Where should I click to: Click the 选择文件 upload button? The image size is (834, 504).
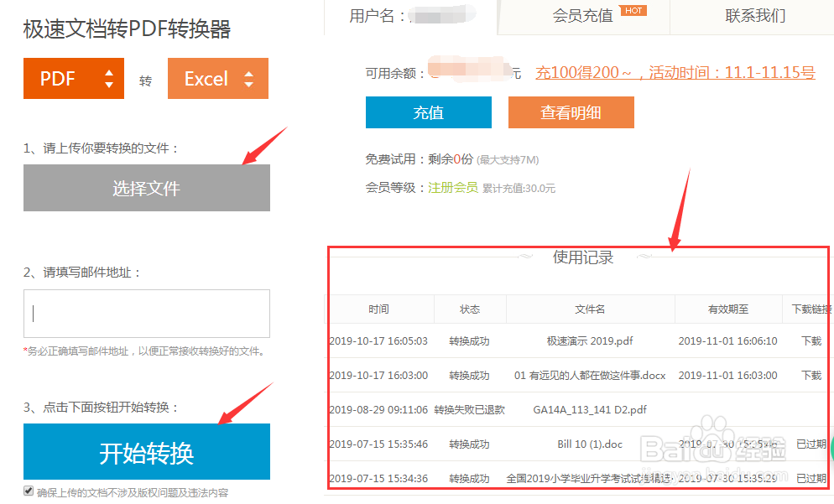146,187
